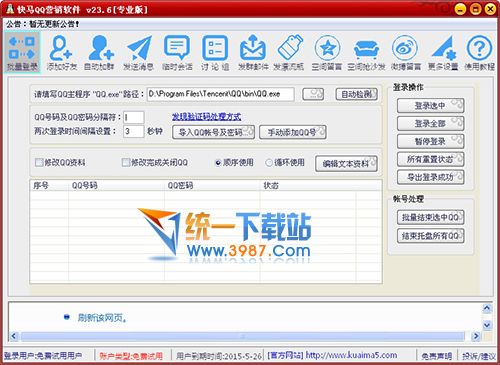Choose the 顺序使用 radio option
This screenshot has height=365, width=500.
(218, 163)
